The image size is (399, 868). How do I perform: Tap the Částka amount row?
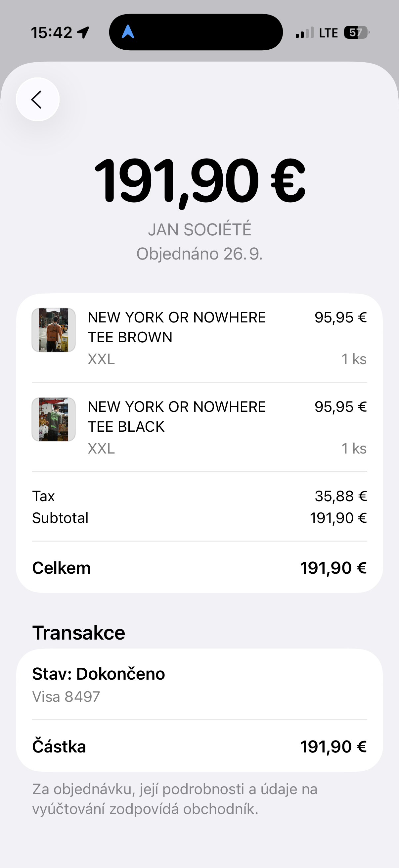click(199, 747)
